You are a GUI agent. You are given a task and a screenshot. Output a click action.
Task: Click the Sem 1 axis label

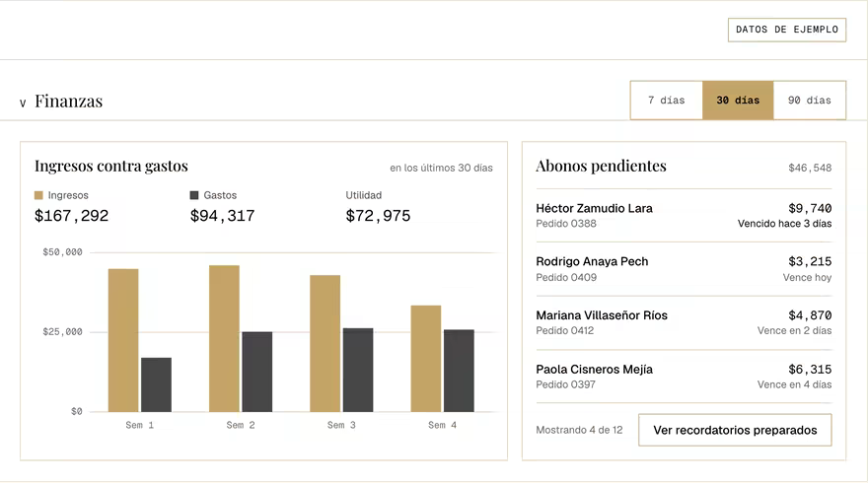click(139, 425)
